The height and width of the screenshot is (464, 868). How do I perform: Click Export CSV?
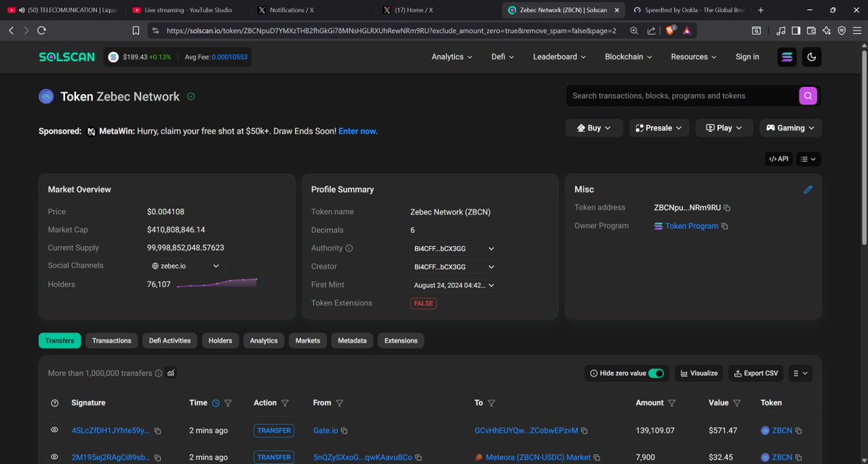click(756, 374)
